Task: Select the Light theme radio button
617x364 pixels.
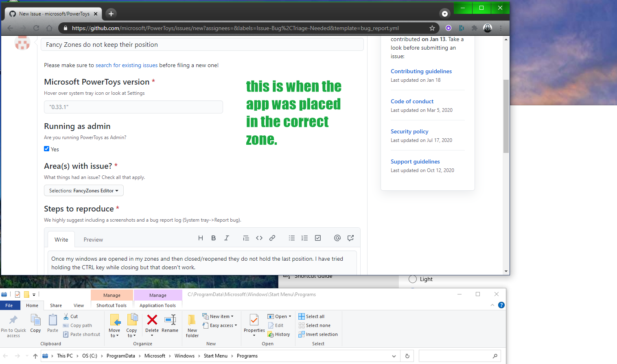Action: tap(412, 279)
